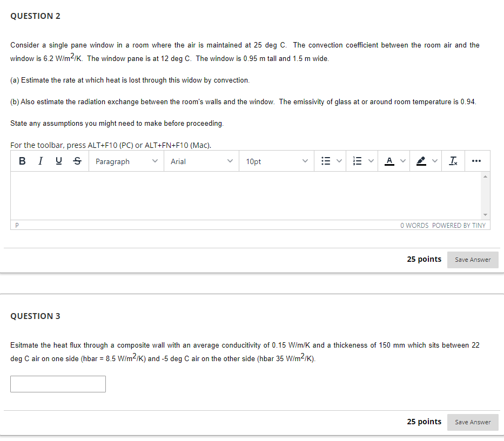Click the Question 3 '25 points' label
This screenshot has height=441, width=504.
pos(424,422)
